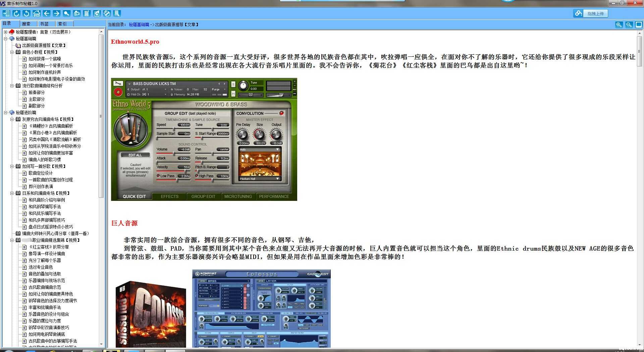Expand the 秘籍整理者 tree node
The image size is (644, 352).
[5, 32]
